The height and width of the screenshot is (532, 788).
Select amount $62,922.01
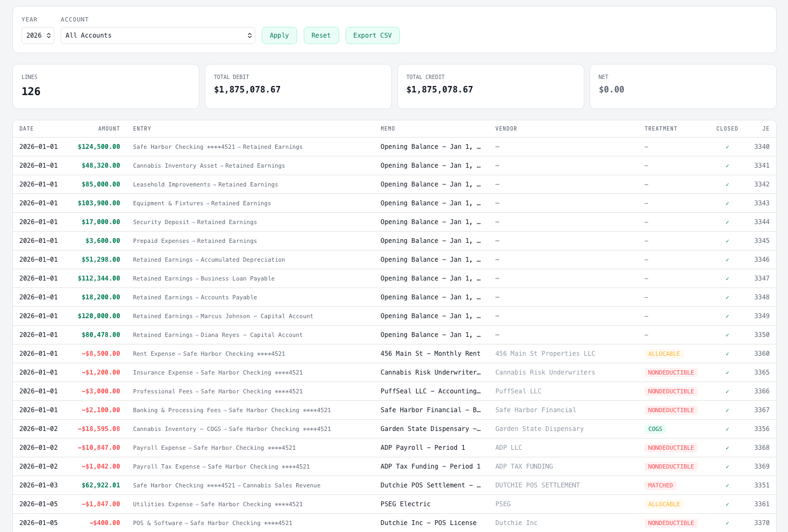point(101,485)
